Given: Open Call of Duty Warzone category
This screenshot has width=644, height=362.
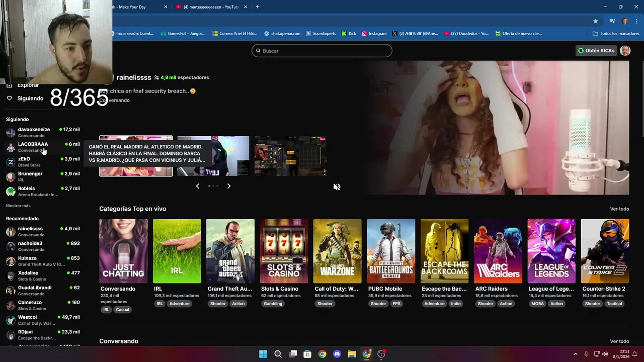Looking at the screenshot, I should pyautogui.click(x=337, y=251).
